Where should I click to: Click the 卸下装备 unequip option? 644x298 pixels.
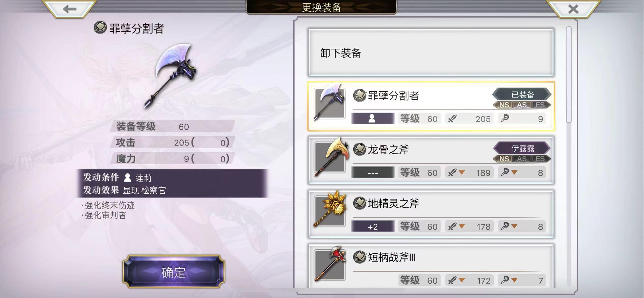click(x=431, y=53)
